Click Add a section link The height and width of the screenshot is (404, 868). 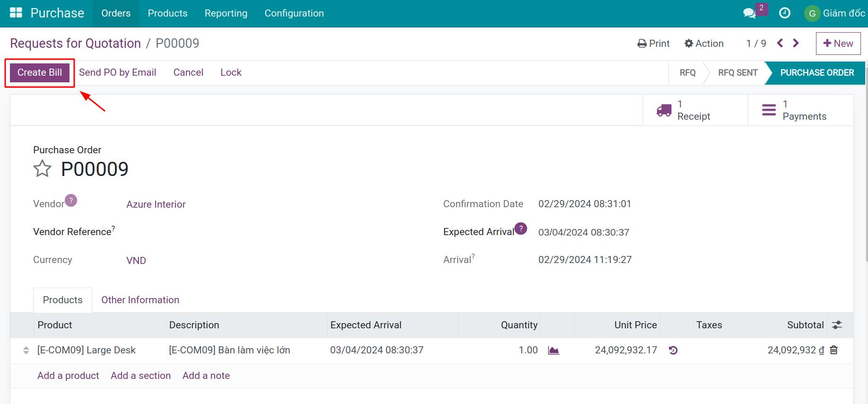click(x=140, y=376)
